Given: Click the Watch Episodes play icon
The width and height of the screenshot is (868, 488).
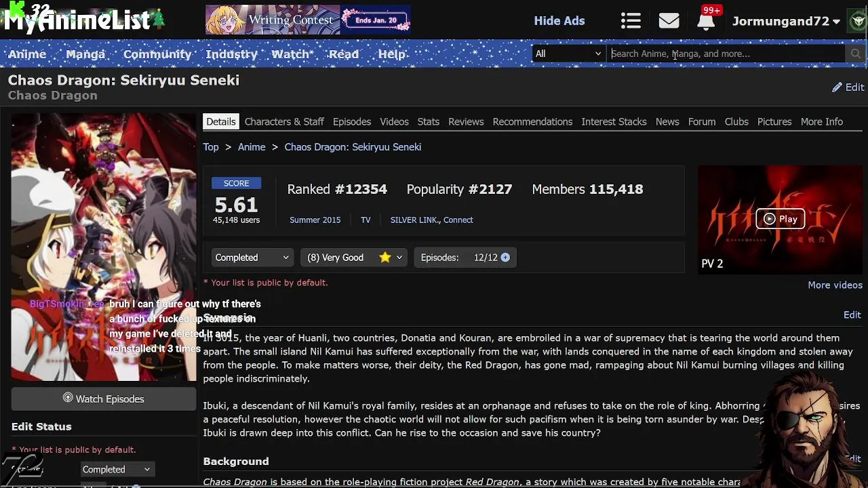Looking at the screenshot, I should tap(68, 398).
